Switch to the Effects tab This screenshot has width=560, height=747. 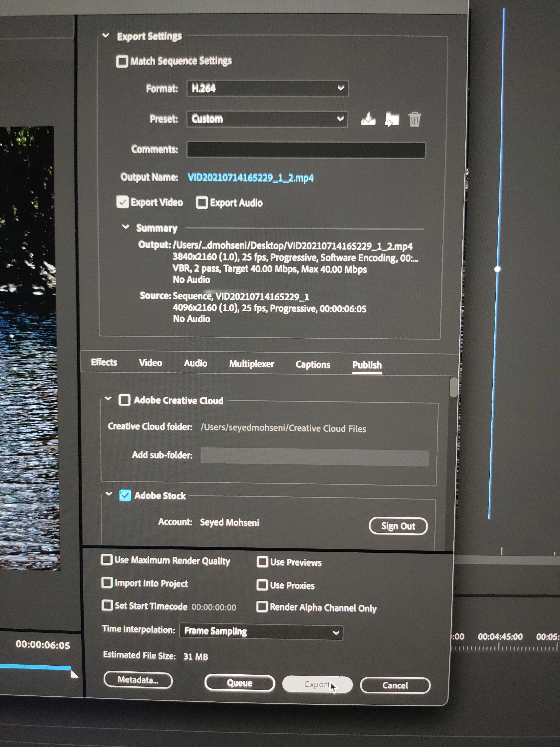(x=104, y=362)
